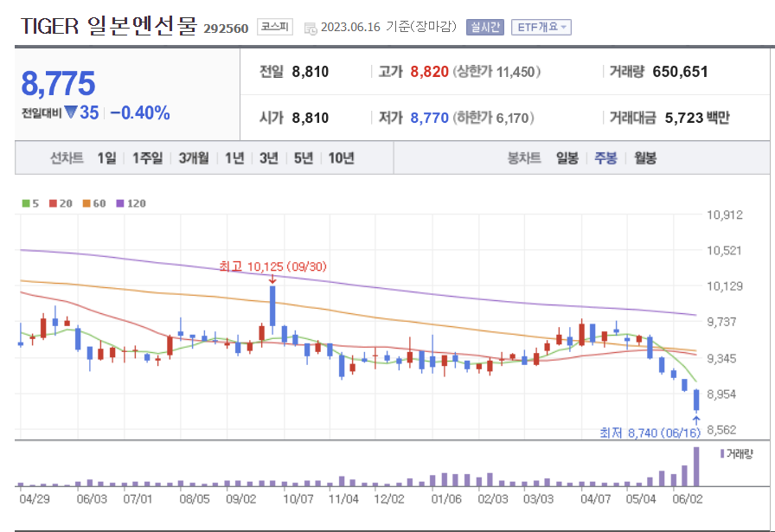This screenshot has width=775, height=532.
Task: Switch to the 주봉 weekly candle chart
Action: point(605,158)
